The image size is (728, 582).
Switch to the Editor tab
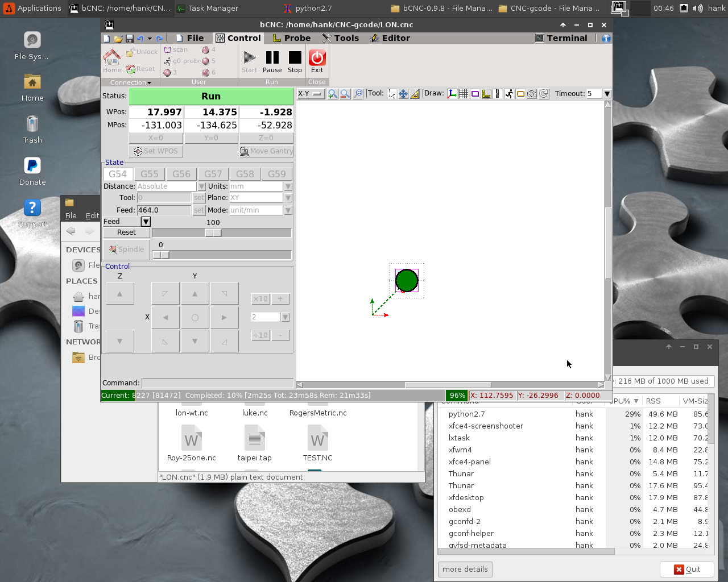point(390,38)
